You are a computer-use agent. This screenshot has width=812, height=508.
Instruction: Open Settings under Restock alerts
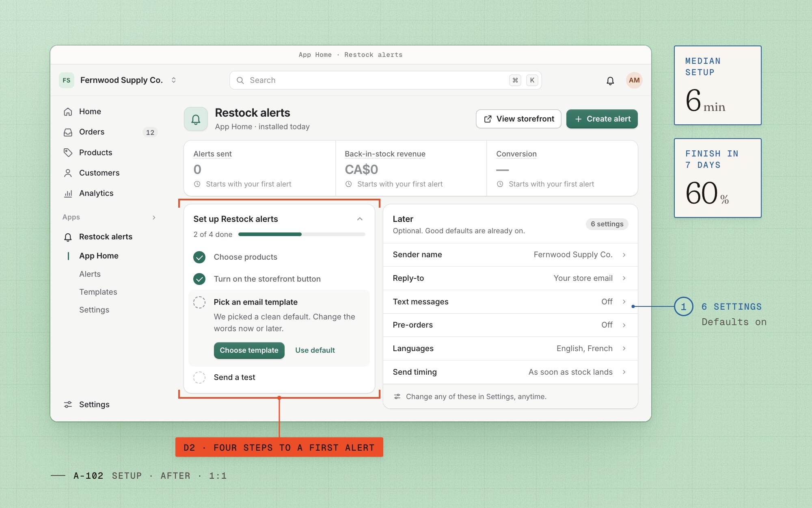point(94,310)
